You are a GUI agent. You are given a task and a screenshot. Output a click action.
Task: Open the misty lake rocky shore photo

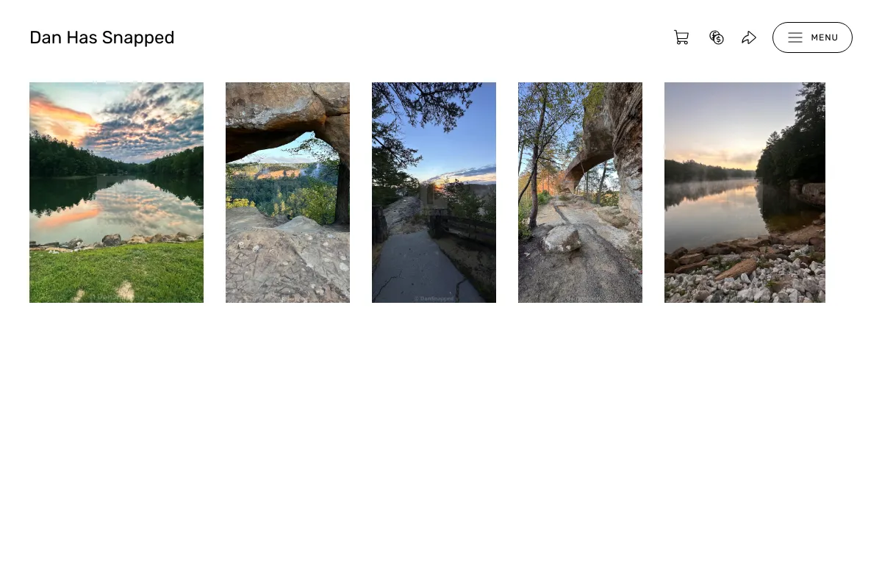pos(745,193)
